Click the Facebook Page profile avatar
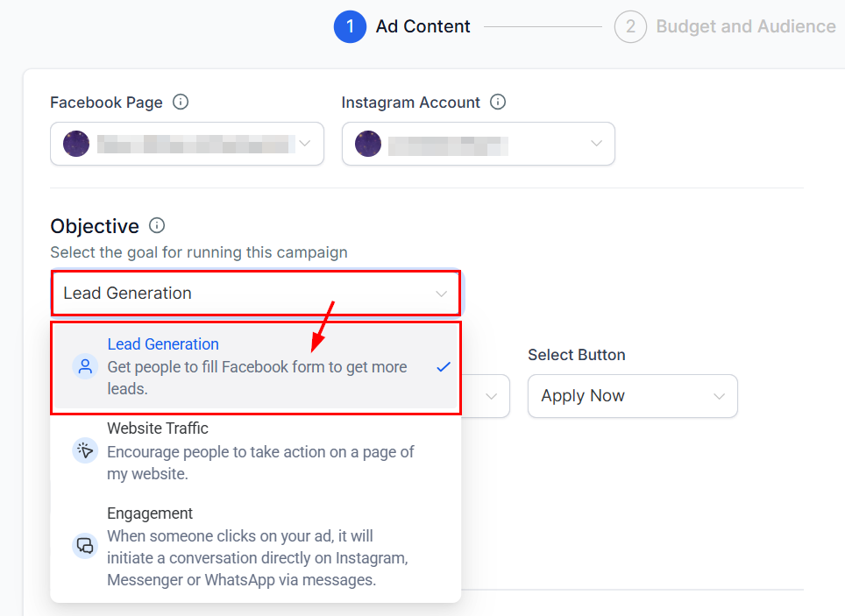845x616 pixels. click(x=76, y=144)
